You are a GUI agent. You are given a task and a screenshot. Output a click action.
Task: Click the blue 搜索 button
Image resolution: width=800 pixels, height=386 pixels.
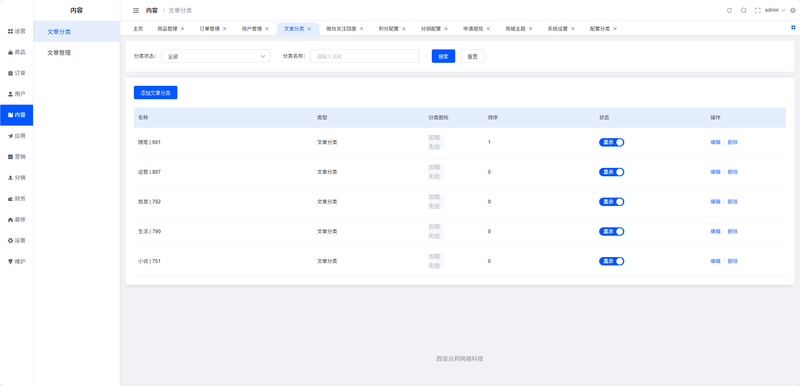click(443, 56)
